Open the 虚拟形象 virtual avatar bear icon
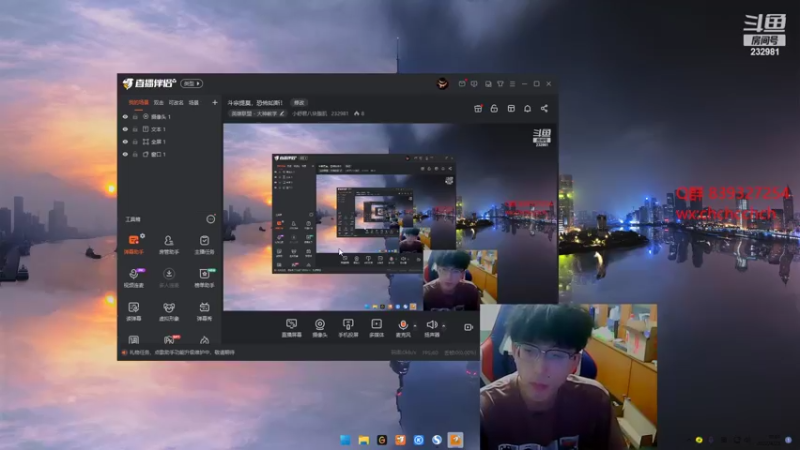 [169, 311]
